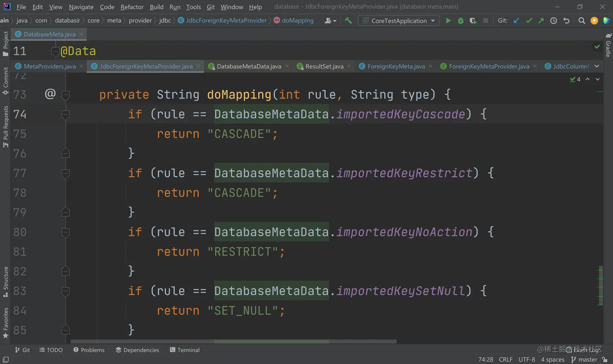Screen dimensions: 613x364
Task: Toggle the Favorites tool window
Action: [x=5, y=323]
